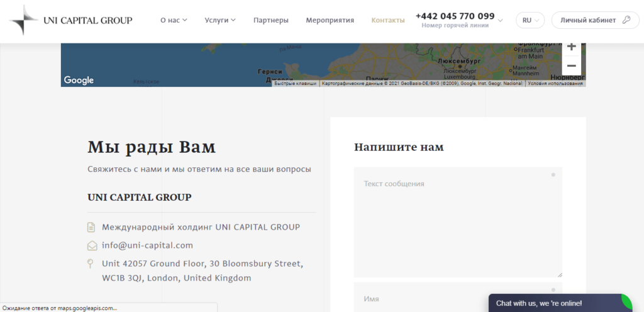Expand the Услуги menu

click(x=220, y=20)
